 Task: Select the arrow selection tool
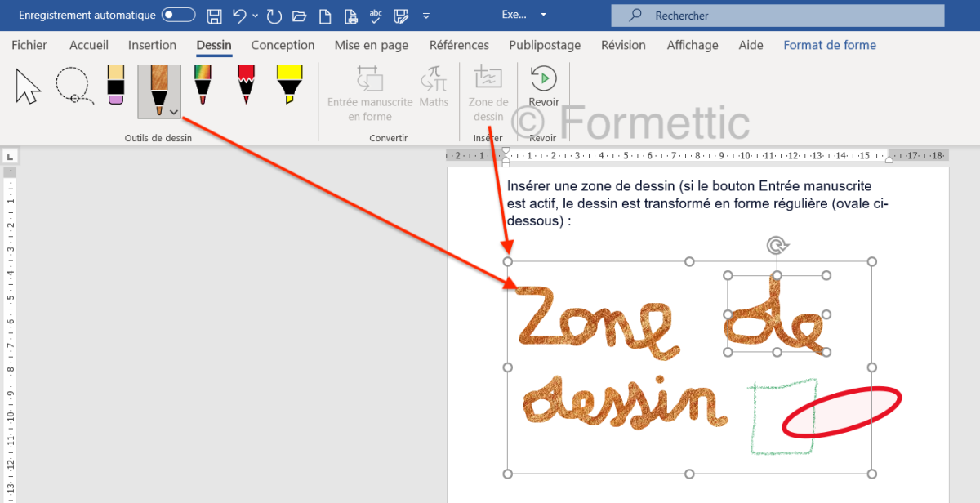pyautogui.click(x=28, y=87)
